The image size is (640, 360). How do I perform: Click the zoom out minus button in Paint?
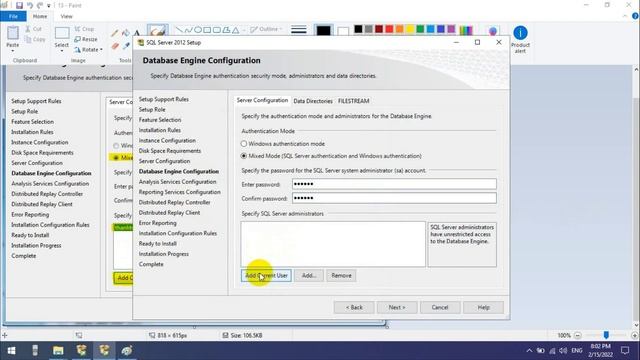[578, 336]
